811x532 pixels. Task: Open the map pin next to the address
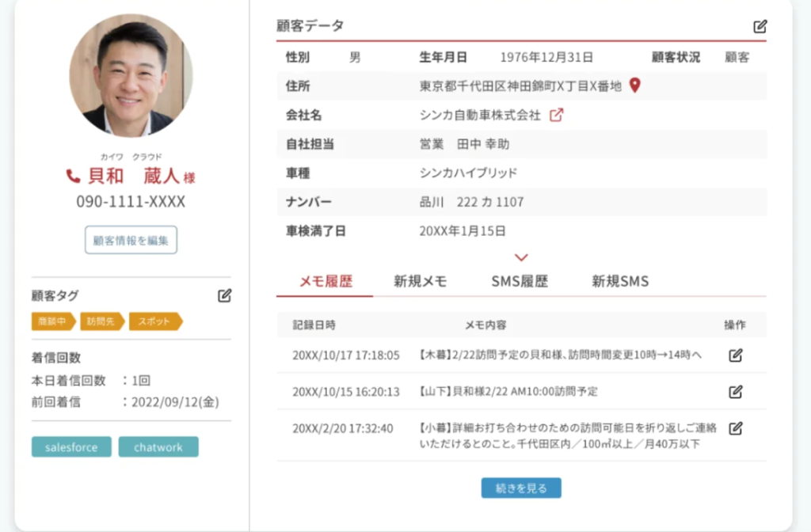pos(634,85)
